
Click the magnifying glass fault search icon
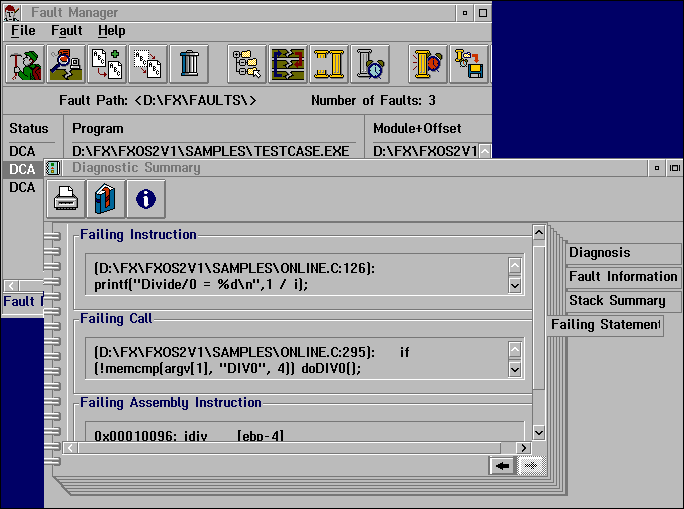[65, 63]
